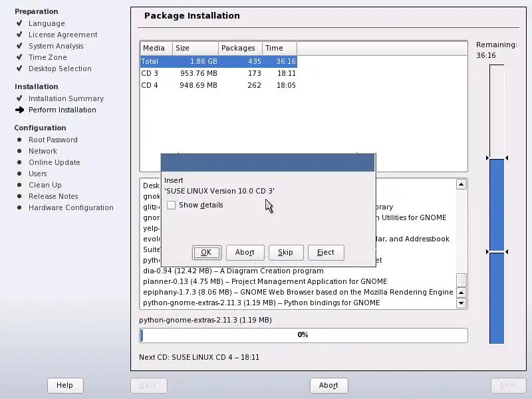Click the epiphany-1.7.3 package log line
Image resolution: width=532 pixels, height=399 pixels.
pos(298,292)
